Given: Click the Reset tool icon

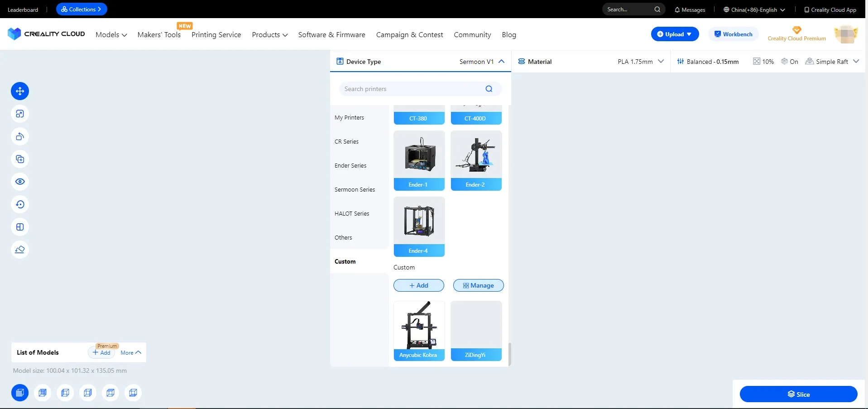Looking at the screenshot, I should (20, 204).
